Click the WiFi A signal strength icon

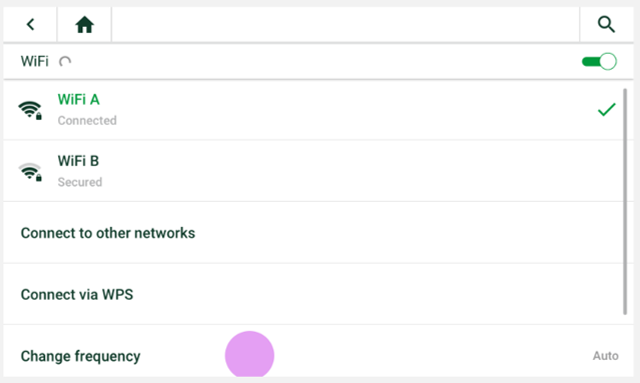30,110
